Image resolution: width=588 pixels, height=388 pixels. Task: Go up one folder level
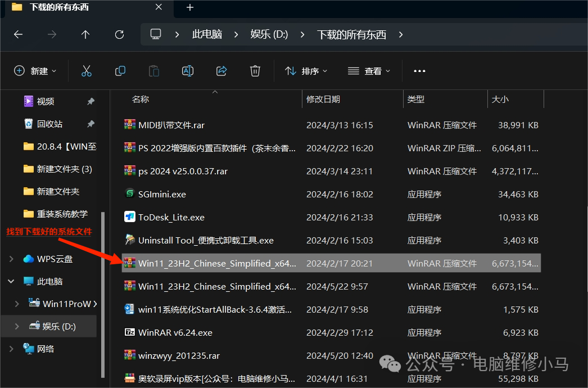[85, 34]
